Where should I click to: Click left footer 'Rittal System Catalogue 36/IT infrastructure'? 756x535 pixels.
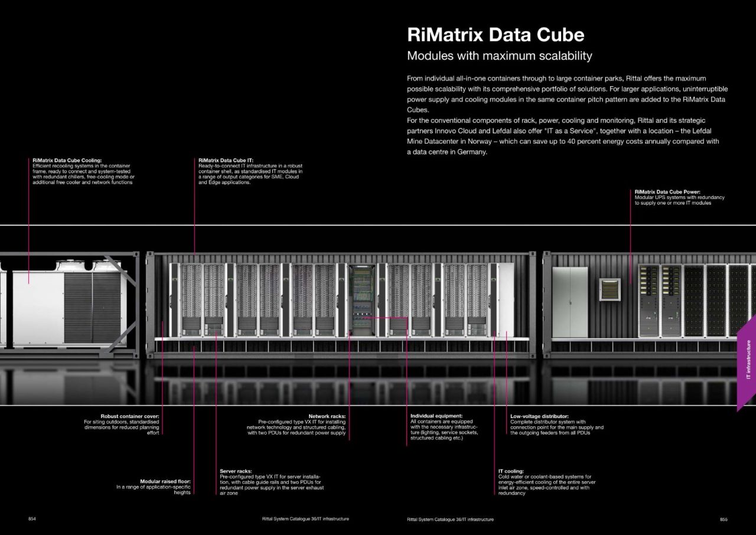[x=305, y=519]
